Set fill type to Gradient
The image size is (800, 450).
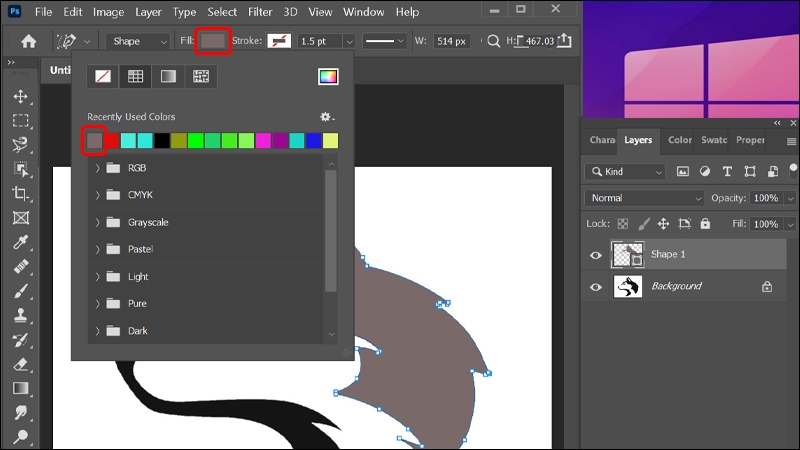[168, 77]
